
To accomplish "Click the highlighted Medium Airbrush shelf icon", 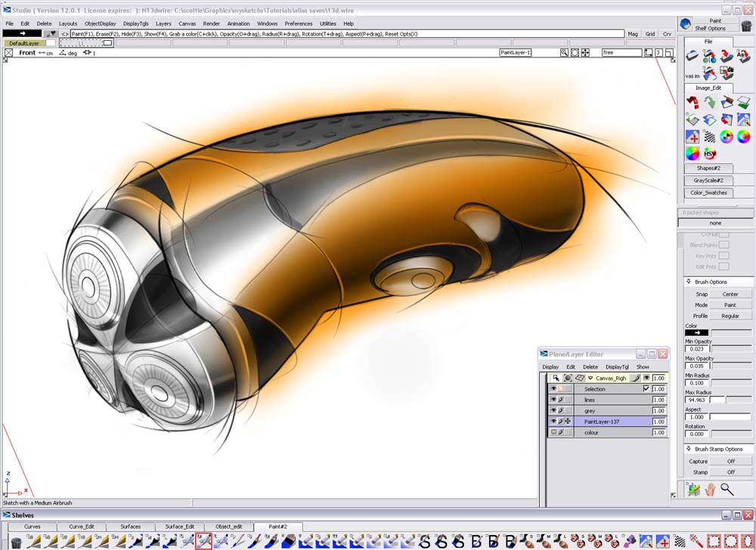I will (x=203, y=542).
